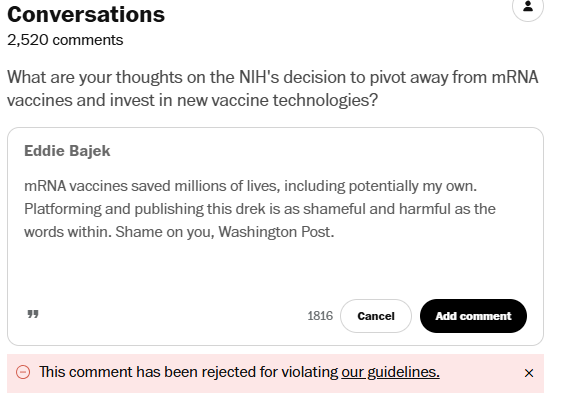Open the our guidelines link
This screenshot has height=406, width=565.
pyautogui.click(x=390, y=372)
